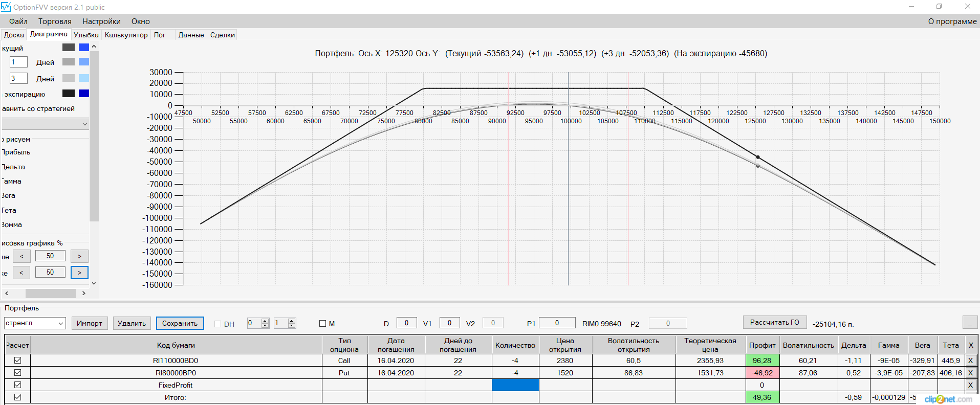Click left panel horizontal scrollbar thumb
This screenshot has height=405, width=980.
[51, 293]
